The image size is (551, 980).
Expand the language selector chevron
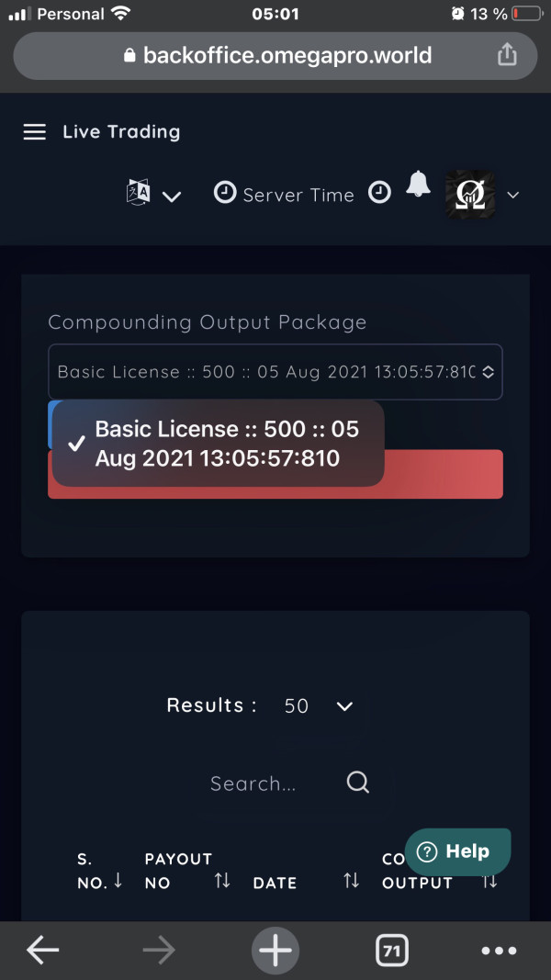point(172,197)
